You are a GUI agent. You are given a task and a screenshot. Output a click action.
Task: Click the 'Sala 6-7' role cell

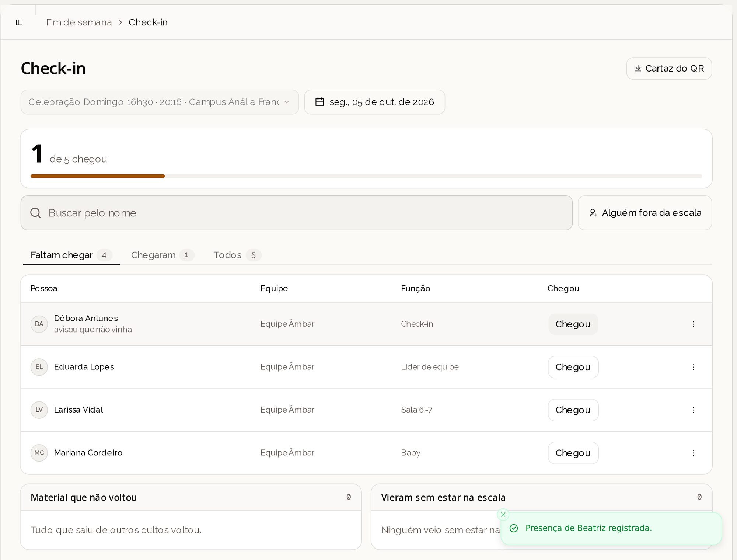pyautogui.click(x=416, y=410)
